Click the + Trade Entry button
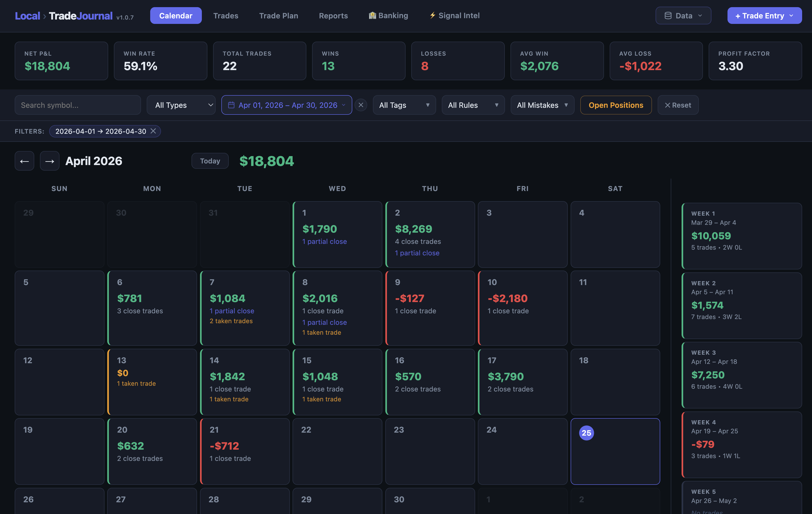Image resolution: width=812 pixels, height=514 pixels. 764,15
